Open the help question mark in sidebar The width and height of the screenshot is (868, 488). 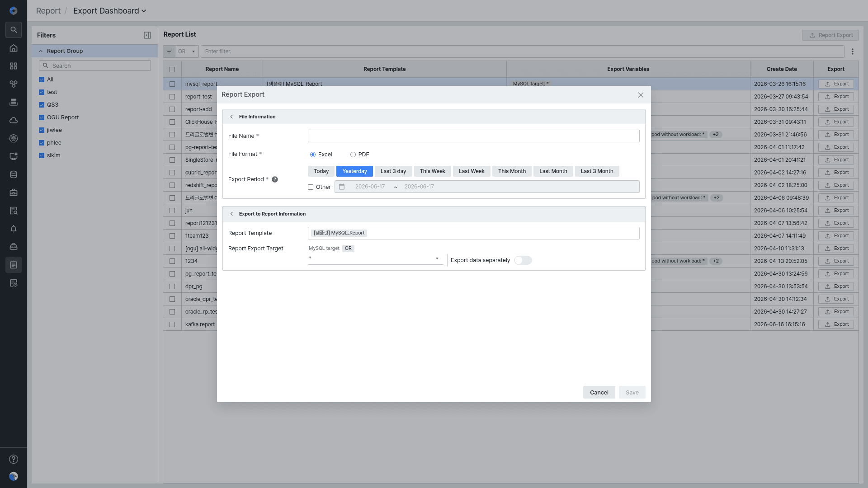14,459
